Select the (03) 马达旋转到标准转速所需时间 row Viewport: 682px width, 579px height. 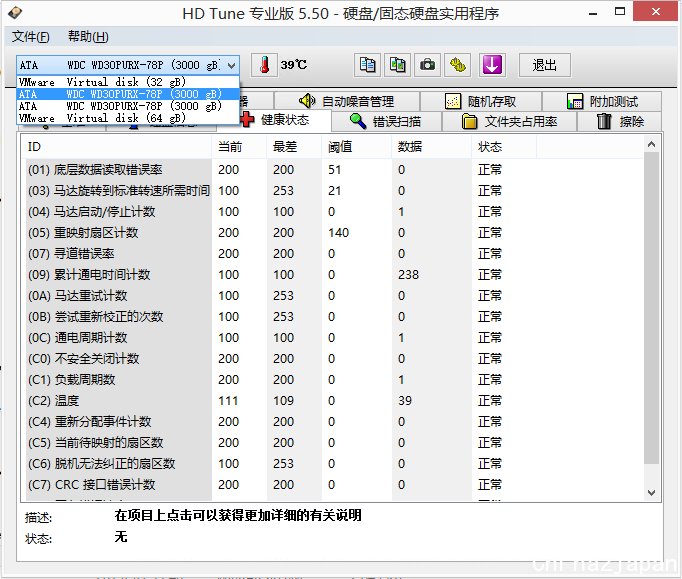click(x=333, y=191)
